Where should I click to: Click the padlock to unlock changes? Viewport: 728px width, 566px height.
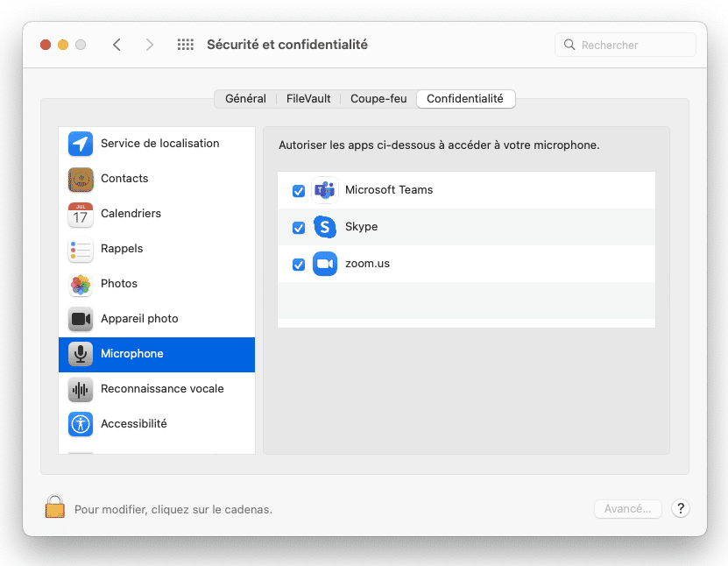click(x=55, y=506)
